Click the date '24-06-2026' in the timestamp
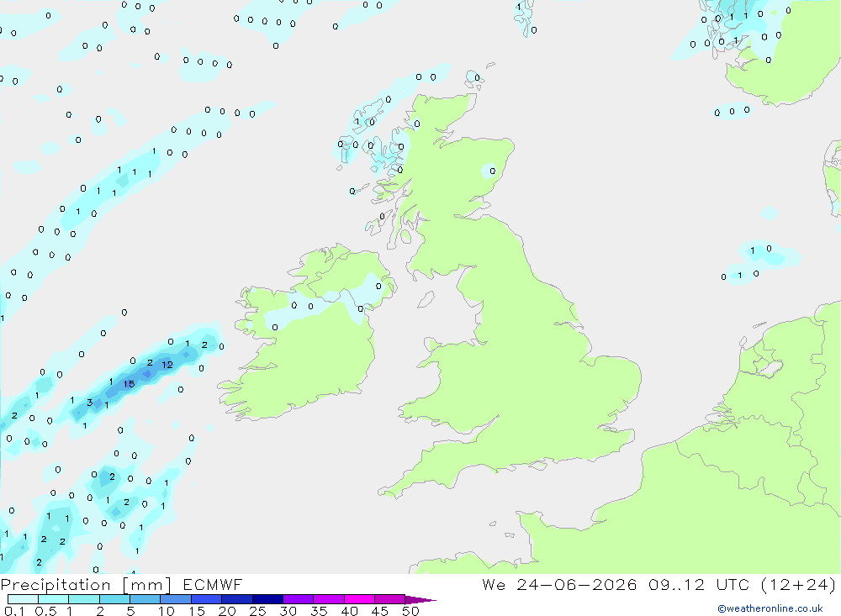 577,584
